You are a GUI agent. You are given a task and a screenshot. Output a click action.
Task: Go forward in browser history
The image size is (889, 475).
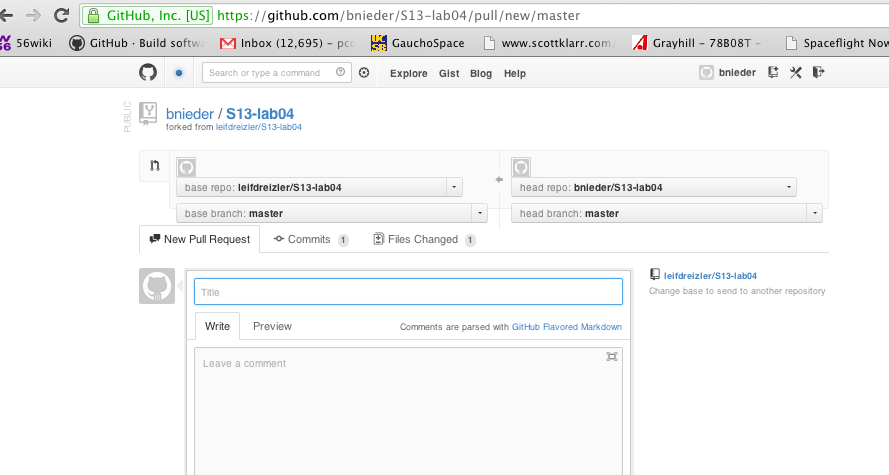(33, 15)
